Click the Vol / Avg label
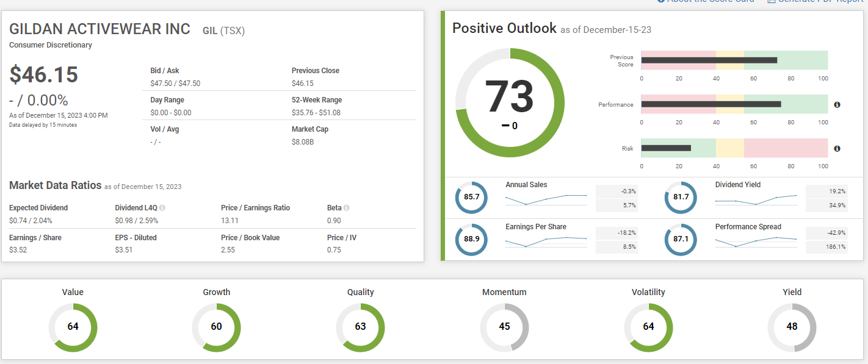This screenshot has height=364, width=868. click(x=165, y=129)
